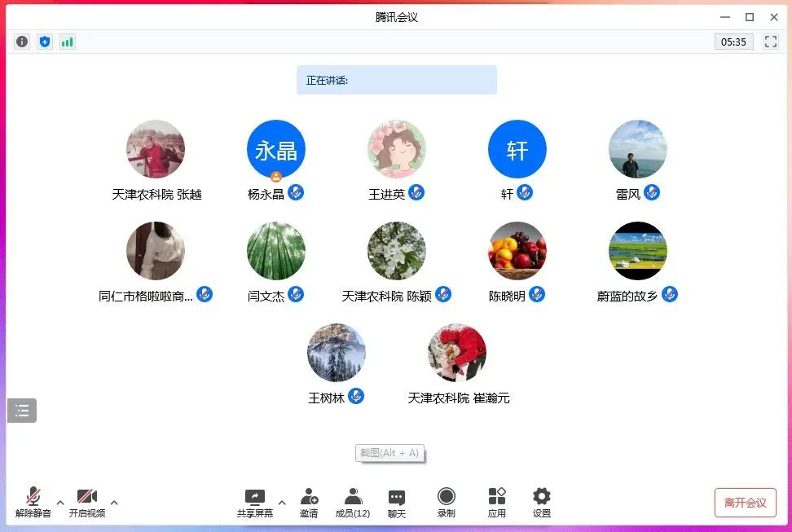Click the orange host badge on 杨永晶
This screenshot has width=792, height=532.
coord(275,177)
